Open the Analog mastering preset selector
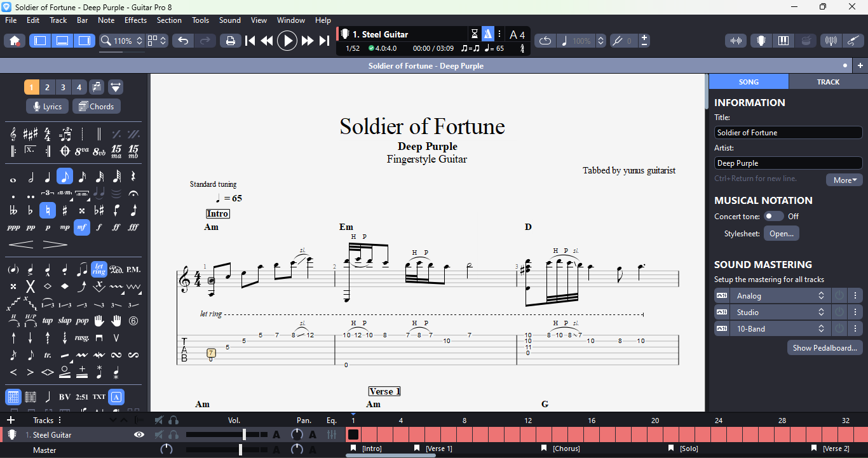Viewport: 868px width, 458px height. point(780,296)
